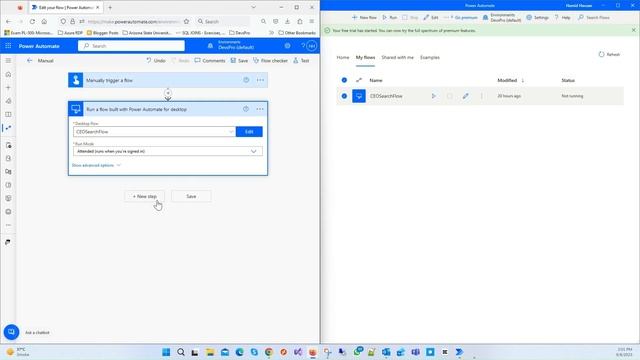Open the app launcher waffle icon
Image resolution: width=640 pixels, height=360 pixels.
point(8,46)
